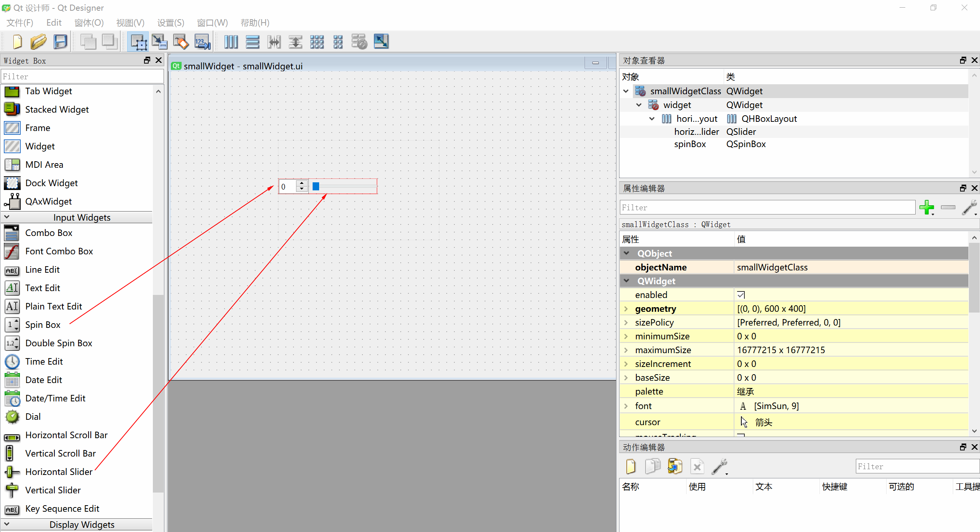Open the 窗体(O) menu
This screenshot has height=532, width=980.
[89, 23]
